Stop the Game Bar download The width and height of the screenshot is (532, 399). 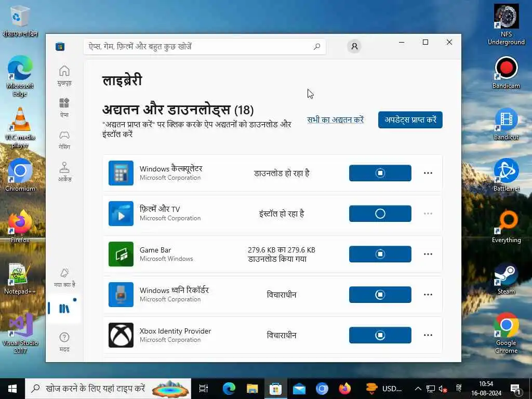click(380, 254)
